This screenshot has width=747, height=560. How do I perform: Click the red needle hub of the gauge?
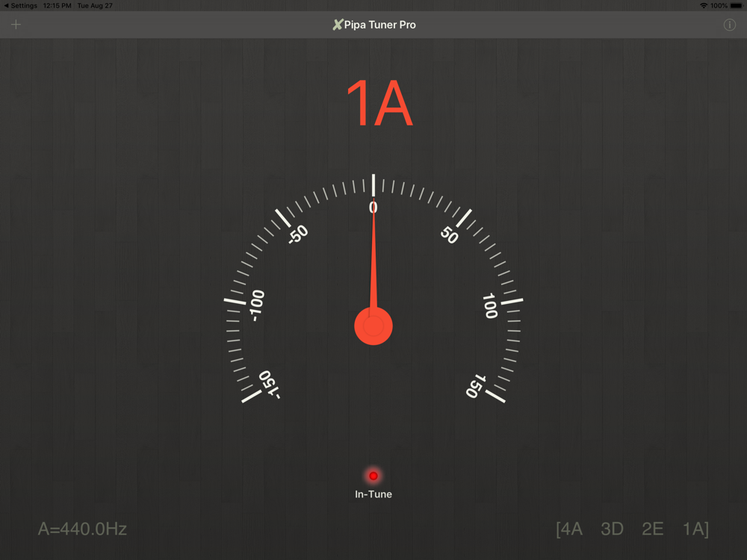(373, 326)
